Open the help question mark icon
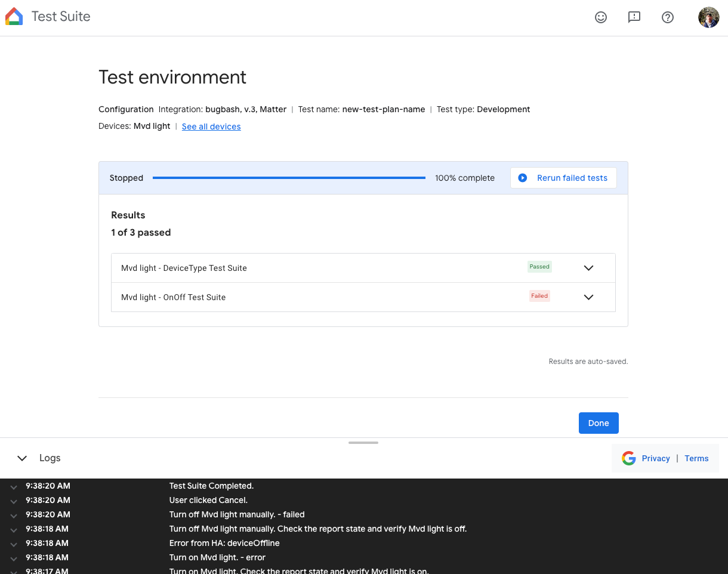The image size is (728, 574). click(668, 17)
